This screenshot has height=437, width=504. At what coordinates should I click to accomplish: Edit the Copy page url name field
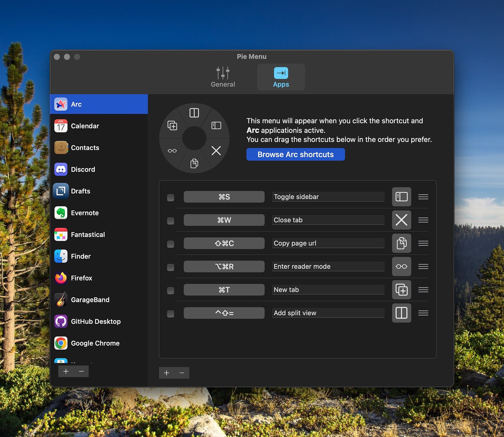point(328,243)
